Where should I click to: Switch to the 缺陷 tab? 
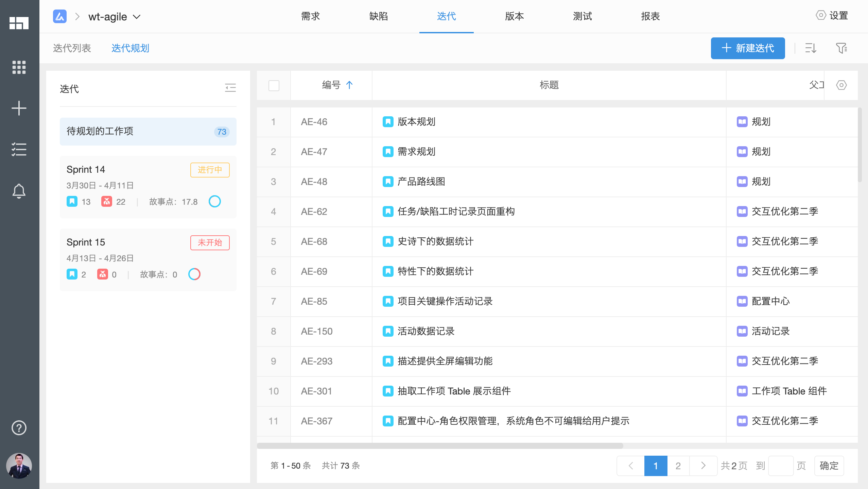tap(378, 16)
